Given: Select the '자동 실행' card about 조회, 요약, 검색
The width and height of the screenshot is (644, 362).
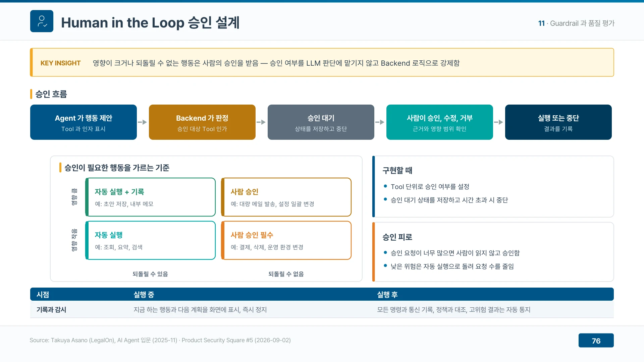Looking at the screenshot, I should click(x=150, y=240).
